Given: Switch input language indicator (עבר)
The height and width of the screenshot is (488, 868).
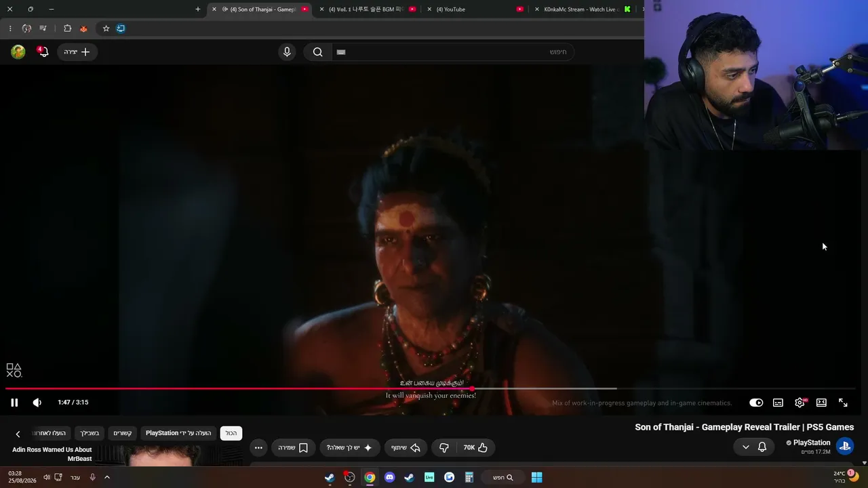Looking at the screenshot, I should click(75, 477).
